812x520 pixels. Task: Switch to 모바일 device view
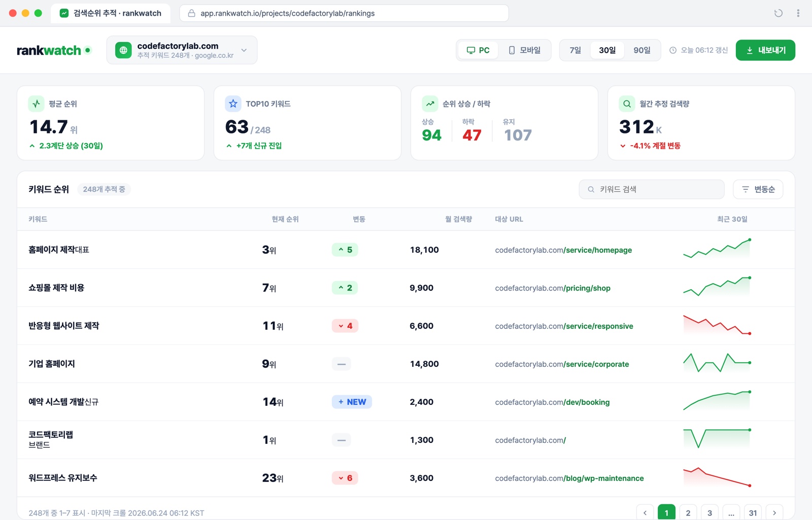524,50
